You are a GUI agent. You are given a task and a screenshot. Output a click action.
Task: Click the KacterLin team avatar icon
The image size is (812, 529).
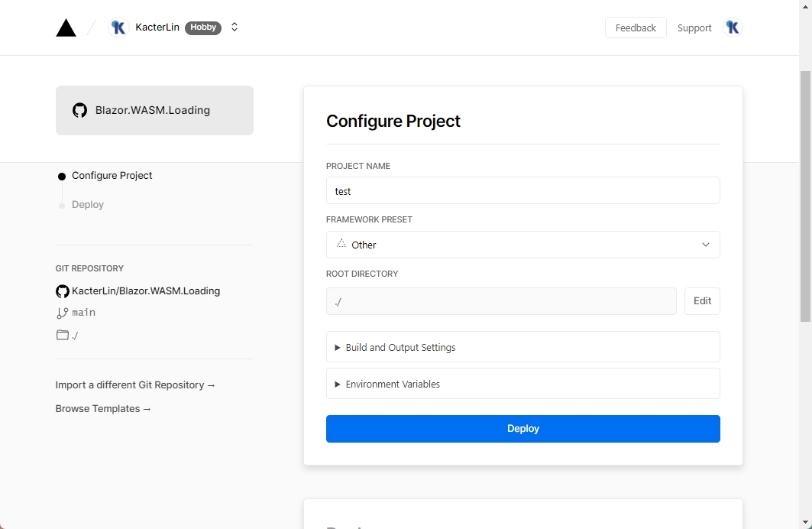tap(118, 28)
